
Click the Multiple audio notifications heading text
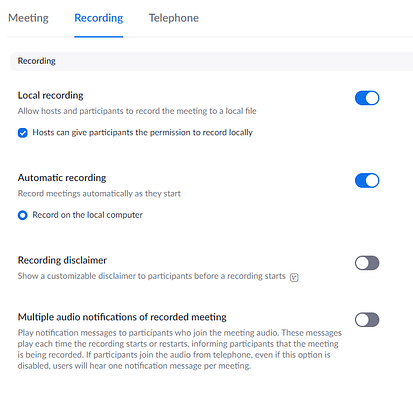(x=122, y=317)
